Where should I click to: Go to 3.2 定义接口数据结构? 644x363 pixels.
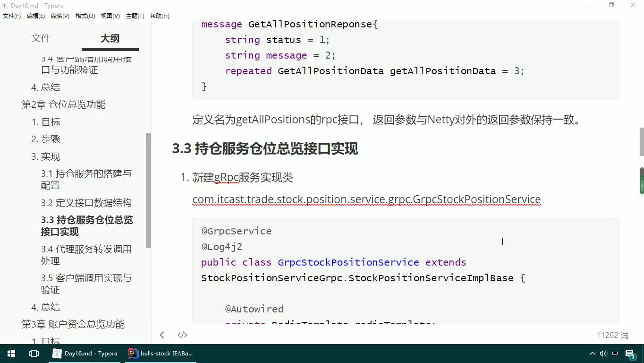(x=86, y=203)
